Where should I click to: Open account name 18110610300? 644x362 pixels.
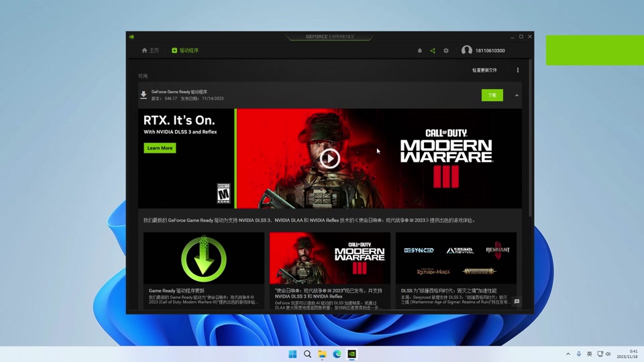[x=490, y=50]
